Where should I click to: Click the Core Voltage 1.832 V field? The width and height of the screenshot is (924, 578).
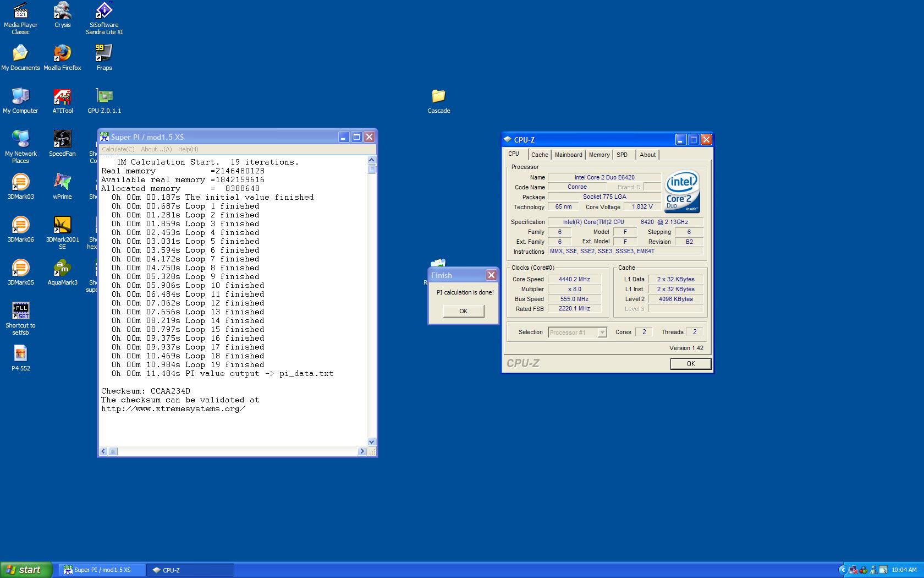(x=642, y=207)
